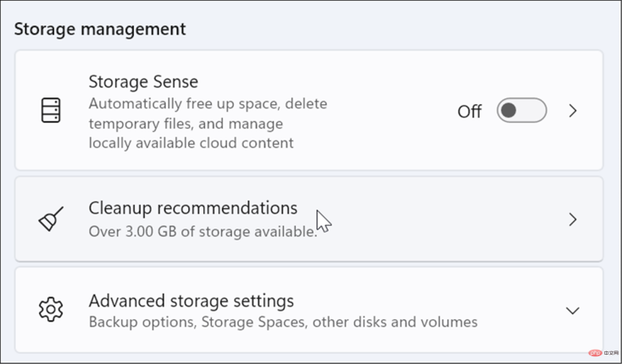Turn on the Storage Sense toggle switch

tap(522, 111)
